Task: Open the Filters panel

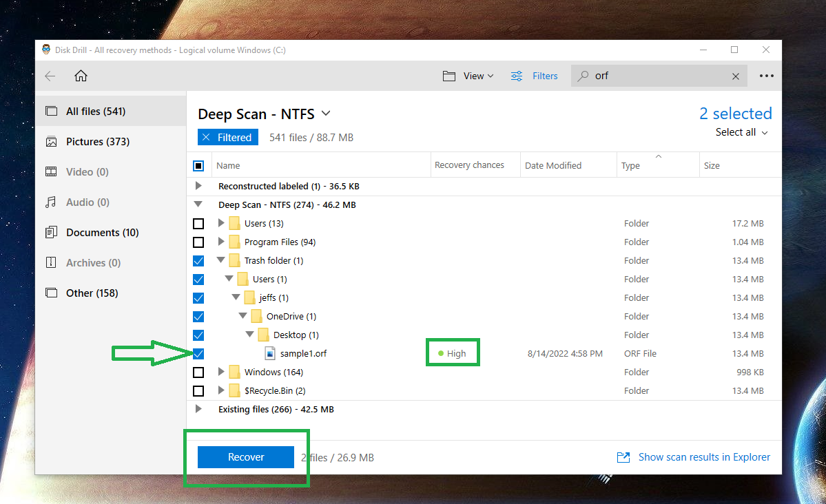Action: click(x=545, y=76)
